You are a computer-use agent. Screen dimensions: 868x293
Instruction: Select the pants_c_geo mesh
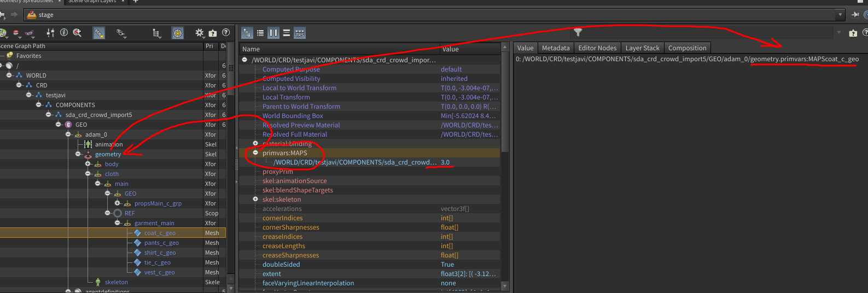tap(161, 243)
